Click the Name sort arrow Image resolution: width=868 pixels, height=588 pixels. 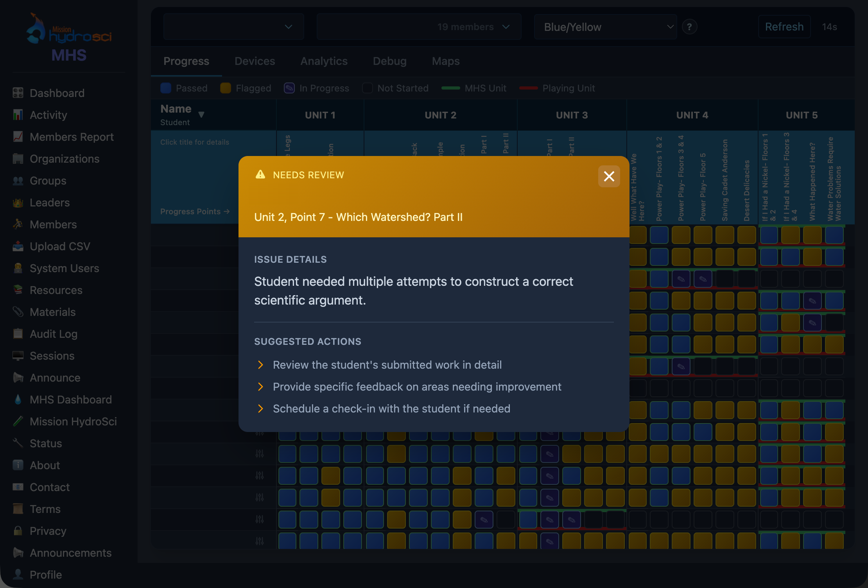pos(201,115)
